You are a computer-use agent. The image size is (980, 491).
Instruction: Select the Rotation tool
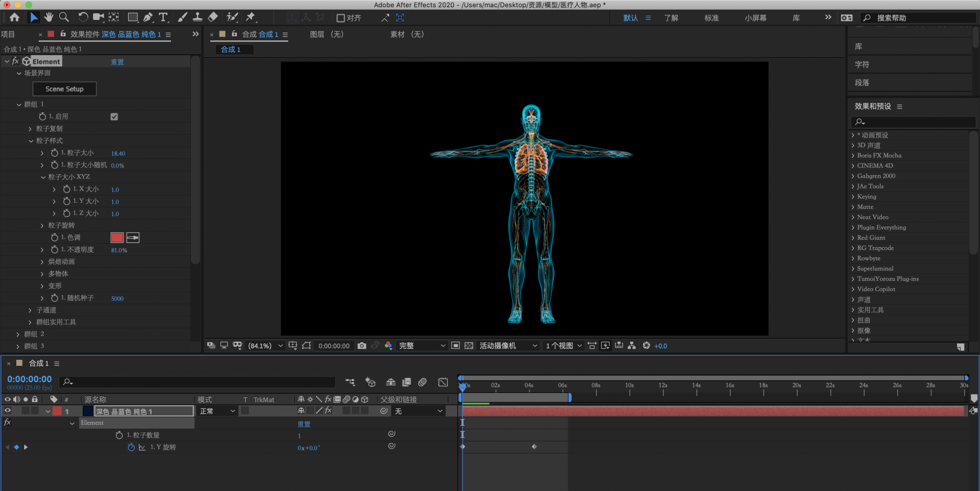pyautogui.click(x=83, y=17)
